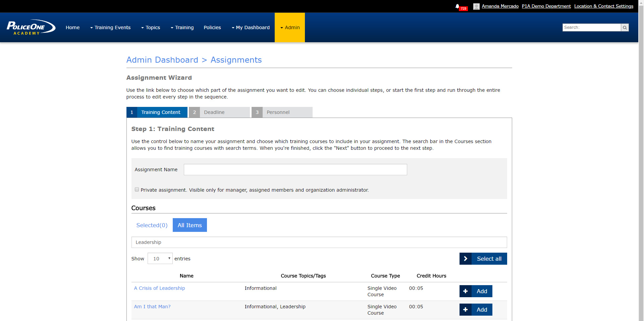Open the Show entries dropdown
This screenshot has width=644, height=321.
pyautogui.click(x=160, y=258)
